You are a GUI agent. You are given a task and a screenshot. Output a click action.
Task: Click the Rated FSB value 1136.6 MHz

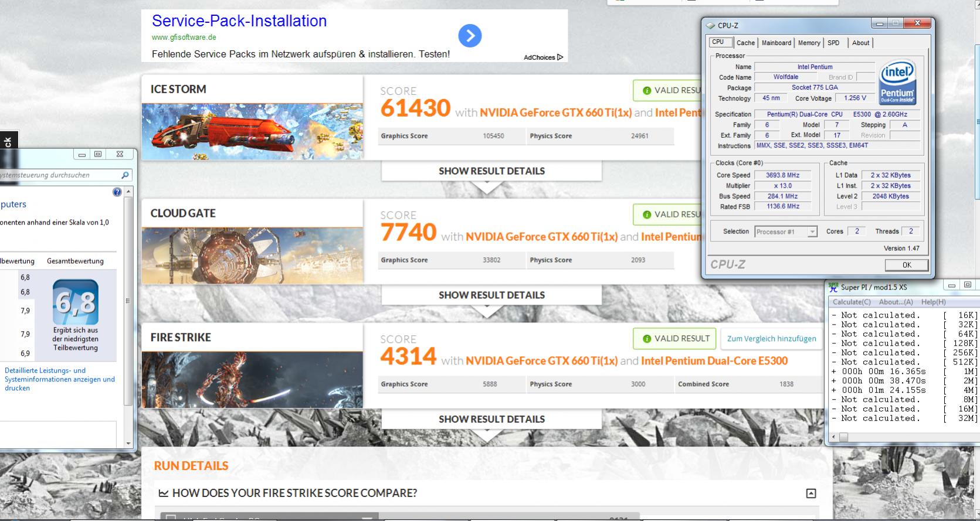[x=782, y=206]
